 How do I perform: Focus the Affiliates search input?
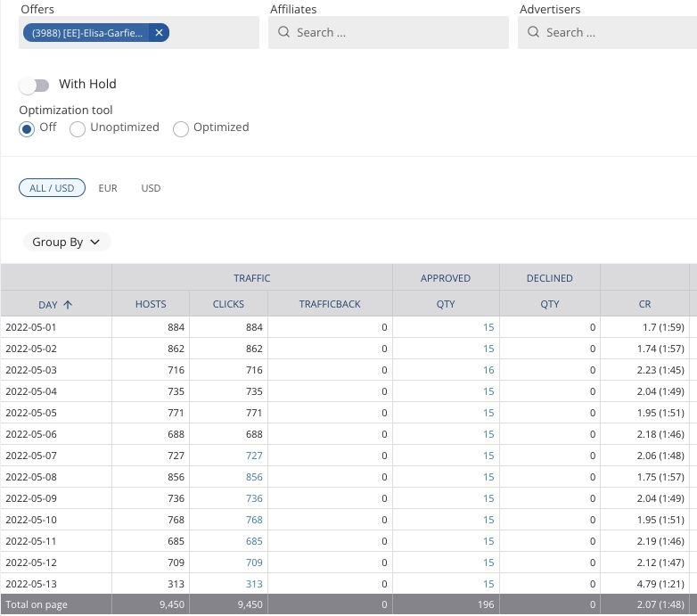pos(397,33)
